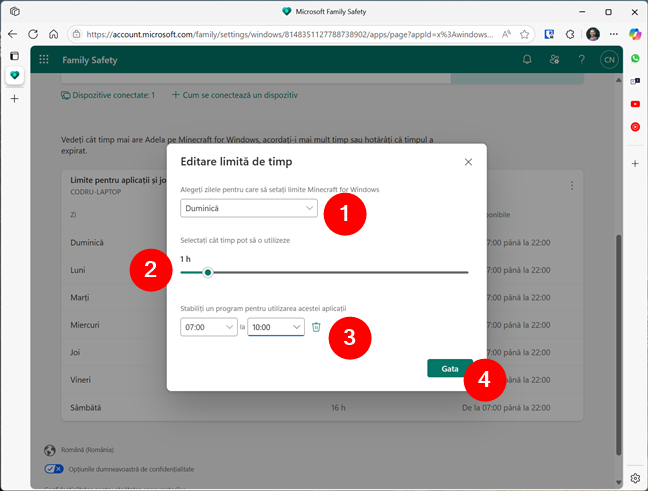The image size is (648, 491).
Task: Click the page vertical scrollbar
Action: tap(618, 344)
